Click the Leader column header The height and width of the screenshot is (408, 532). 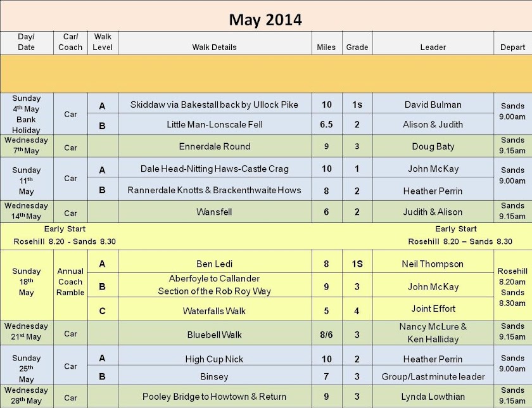click(x=433, y=47)
